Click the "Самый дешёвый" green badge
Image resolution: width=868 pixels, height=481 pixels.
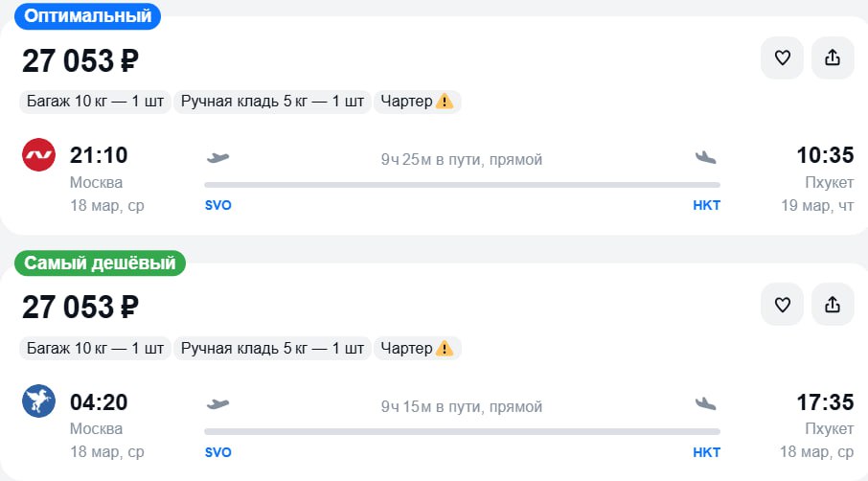coord(100,263)
